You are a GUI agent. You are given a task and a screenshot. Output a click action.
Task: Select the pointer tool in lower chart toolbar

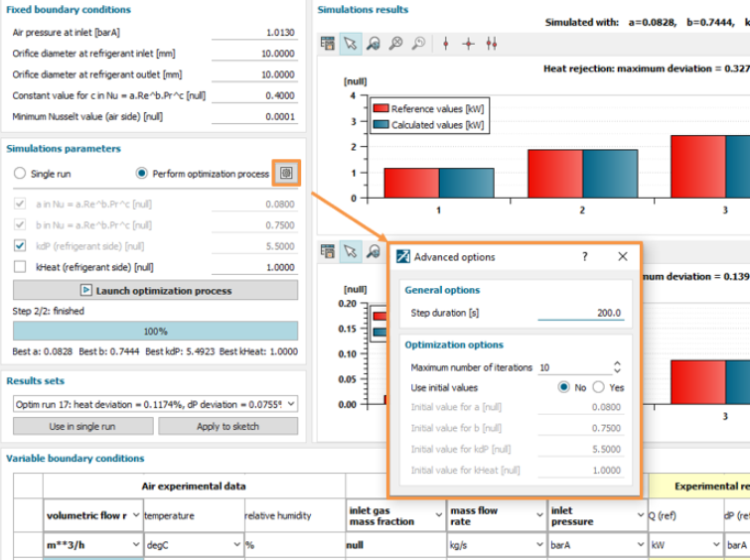point(349,251)
